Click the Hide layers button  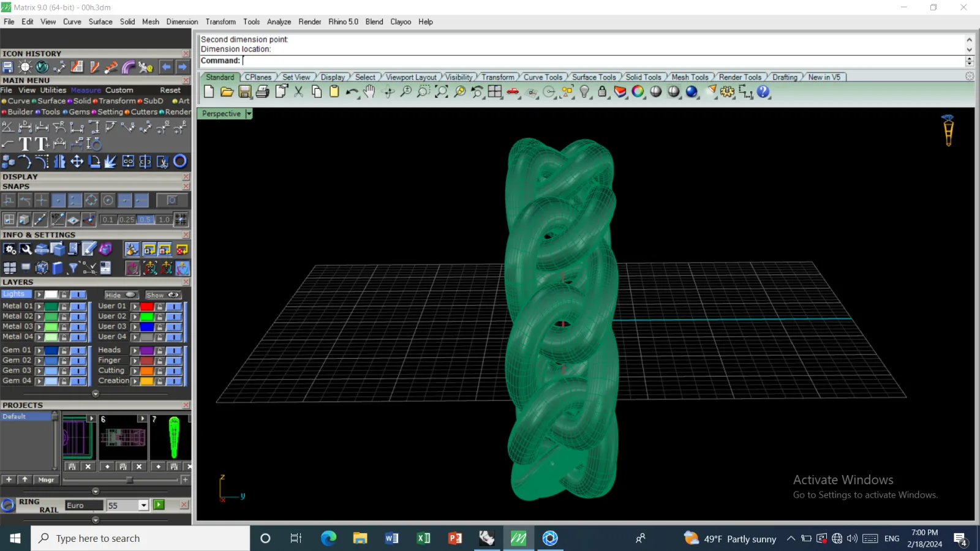click(122, 295)
